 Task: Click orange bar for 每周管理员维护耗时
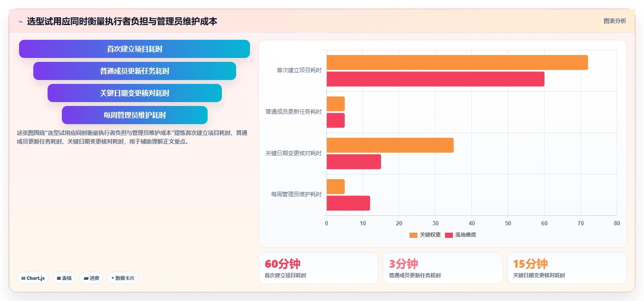(x=336, y=186)
